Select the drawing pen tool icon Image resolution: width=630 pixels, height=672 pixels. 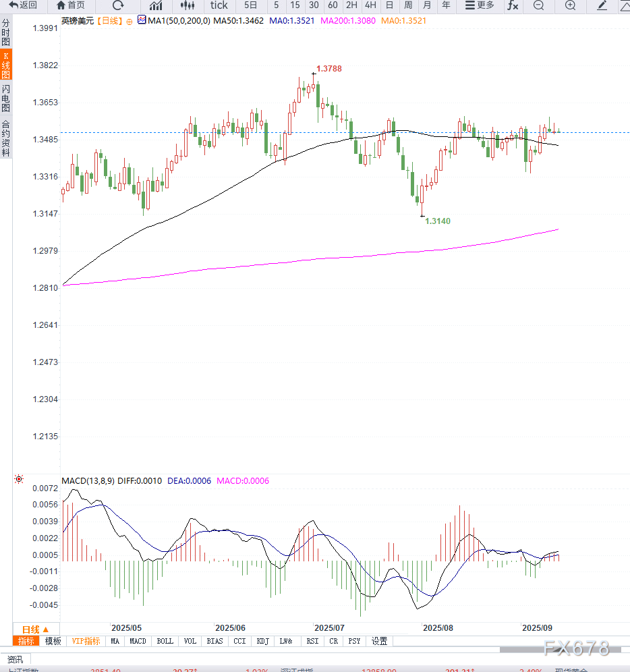pos(602,5)
